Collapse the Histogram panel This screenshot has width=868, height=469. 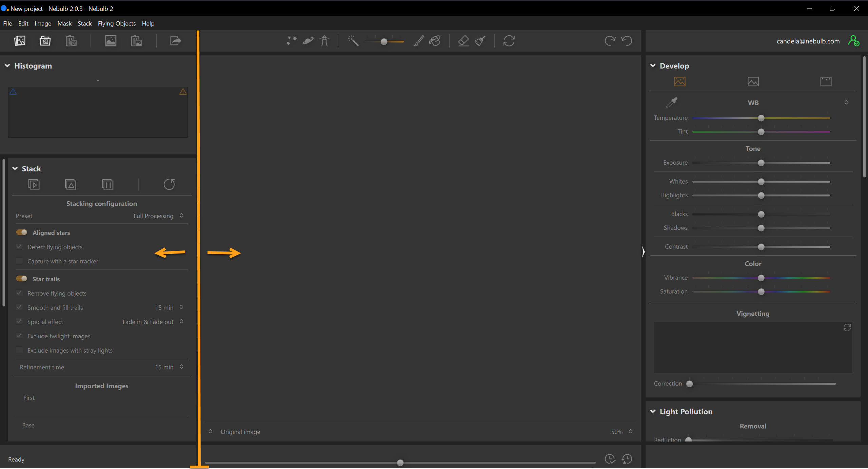7,66
